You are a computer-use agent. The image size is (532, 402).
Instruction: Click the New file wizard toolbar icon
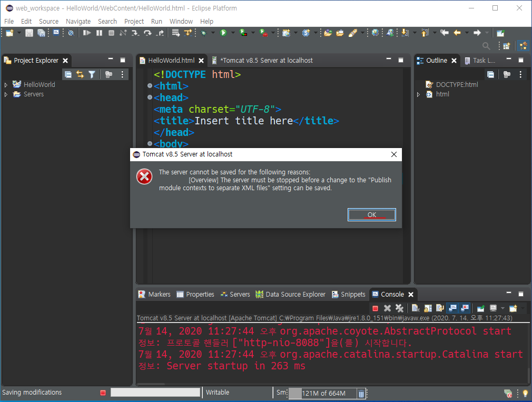tap(9, 33)
